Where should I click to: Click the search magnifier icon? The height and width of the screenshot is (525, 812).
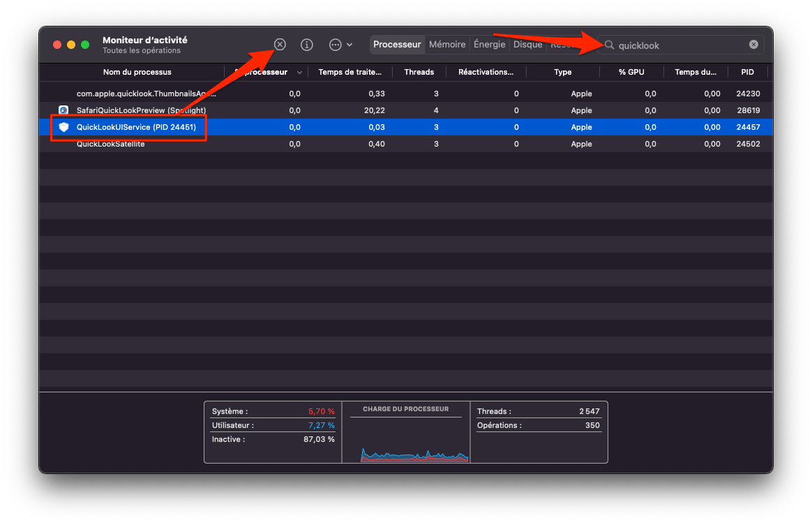(610, 45)
